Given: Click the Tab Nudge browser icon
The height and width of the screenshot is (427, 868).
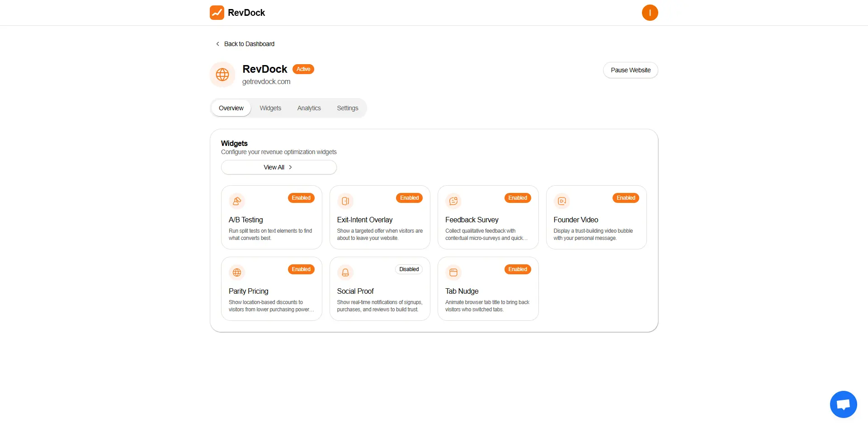Looking at the screenshot, I should point(453,272).
